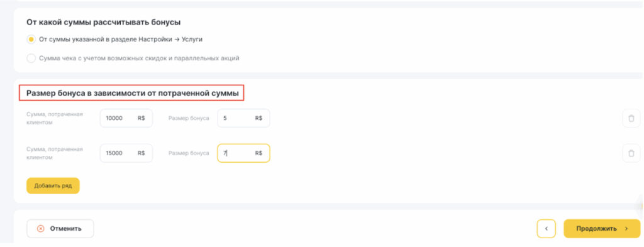Click the text label of Настройки → Услуги option
Screen dimensions: 644x247
coord(121,40)
